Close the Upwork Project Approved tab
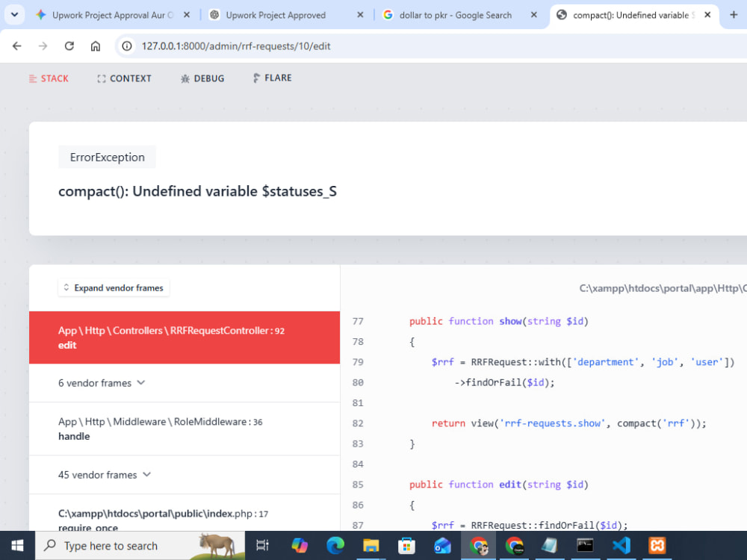The image size is (747, 560). [x=360, y=15]
